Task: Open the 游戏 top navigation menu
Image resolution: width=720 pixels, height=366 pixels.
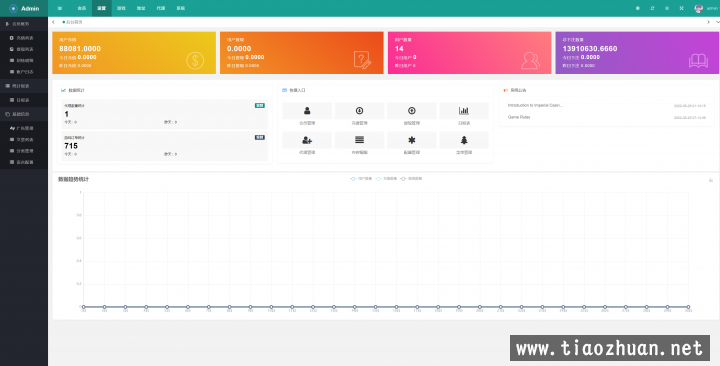Action: (121, 8)
